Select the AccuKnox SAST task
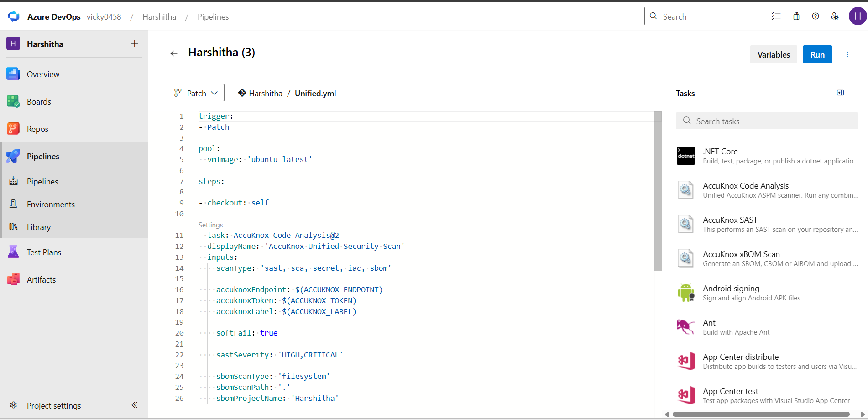868x420 pixels. click(x=767, y=224)
